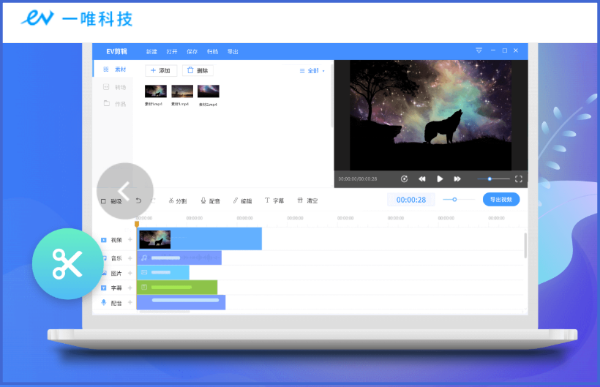Toggle the checkbox beside the undo arrow

[x=103, y=201]
